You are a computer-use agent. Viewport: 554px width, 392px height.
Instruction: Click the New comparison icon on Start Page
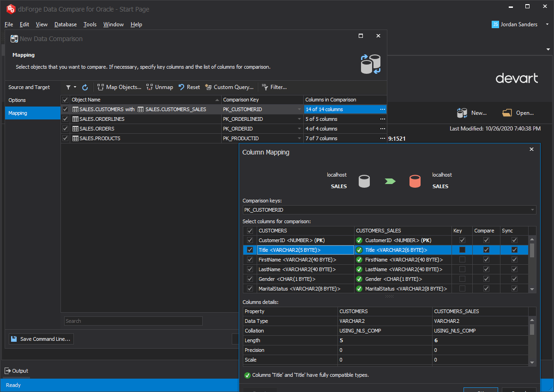(x=462, y=113)
